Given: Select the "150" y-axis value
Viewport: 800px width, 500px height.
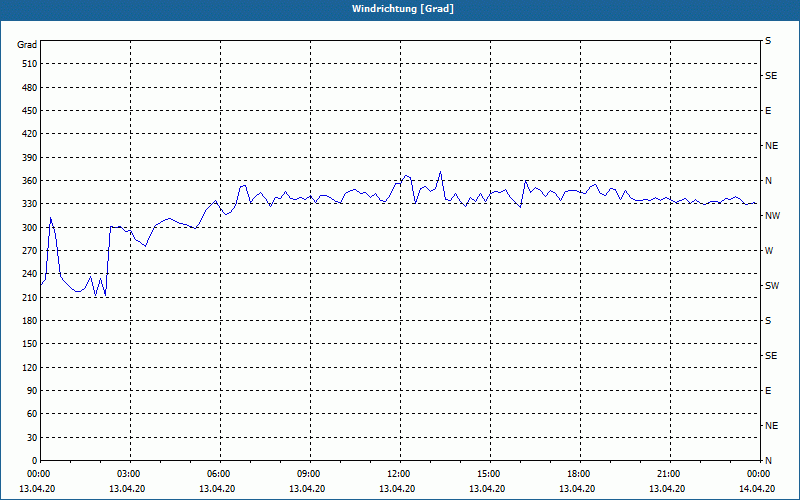Looking at the screenshot, I should (30, 344).
